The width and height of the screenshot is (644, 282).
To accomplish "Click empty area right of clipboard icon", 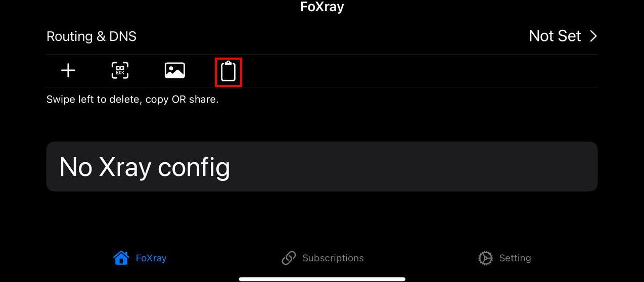I will 420,71.
